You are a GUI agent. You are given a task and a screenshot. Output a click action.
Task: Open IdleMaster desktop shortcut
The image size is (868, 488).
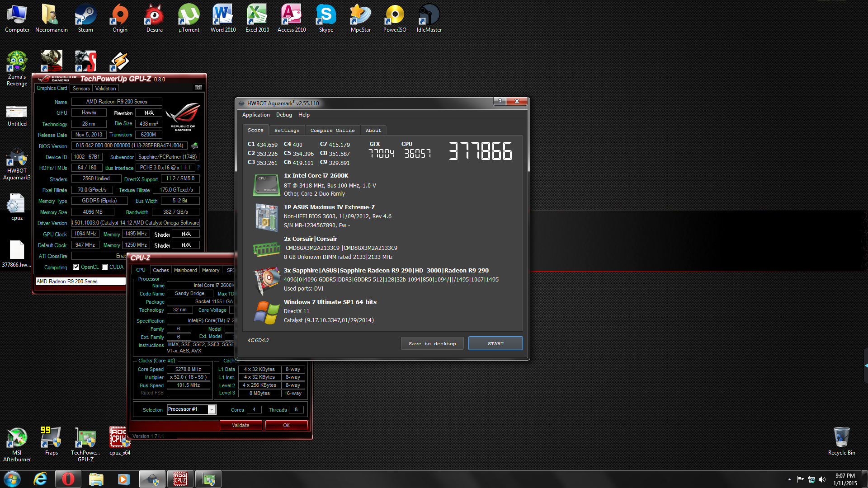pos(429,19)
